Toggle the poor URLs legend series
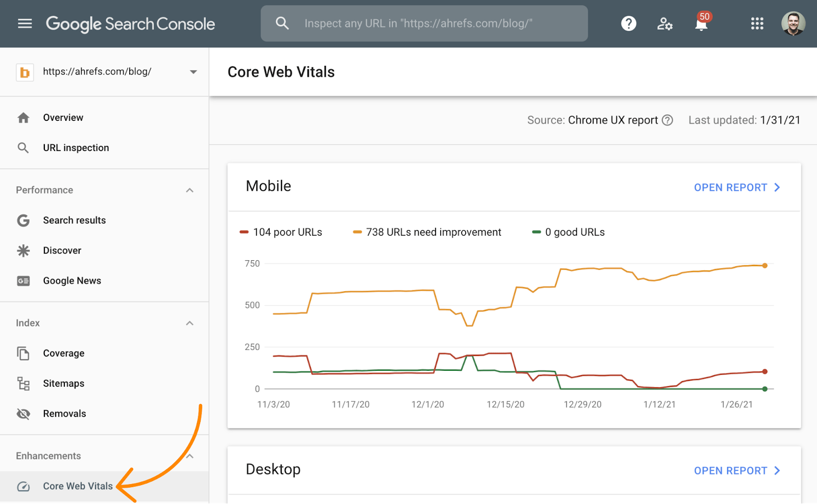This screenshot has height=504, width=817. click(281, 233)
